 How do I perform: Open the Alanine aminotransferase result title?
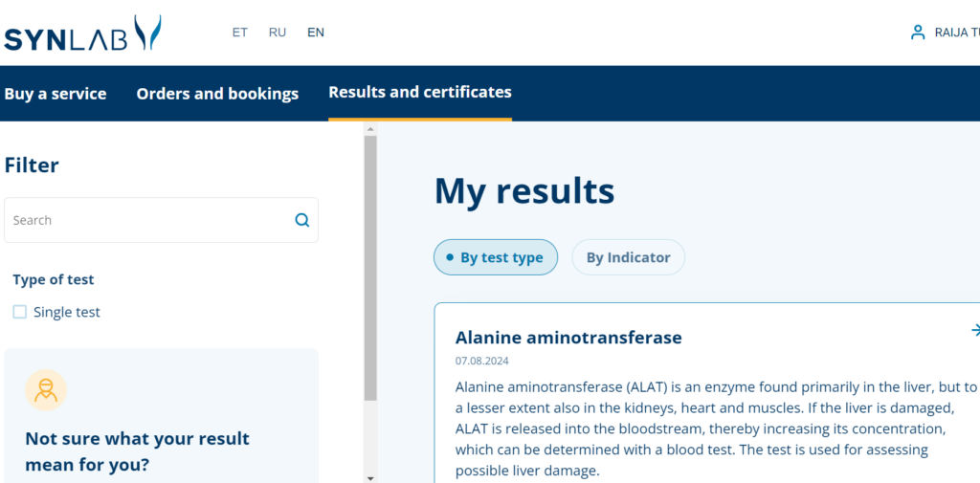568,338
